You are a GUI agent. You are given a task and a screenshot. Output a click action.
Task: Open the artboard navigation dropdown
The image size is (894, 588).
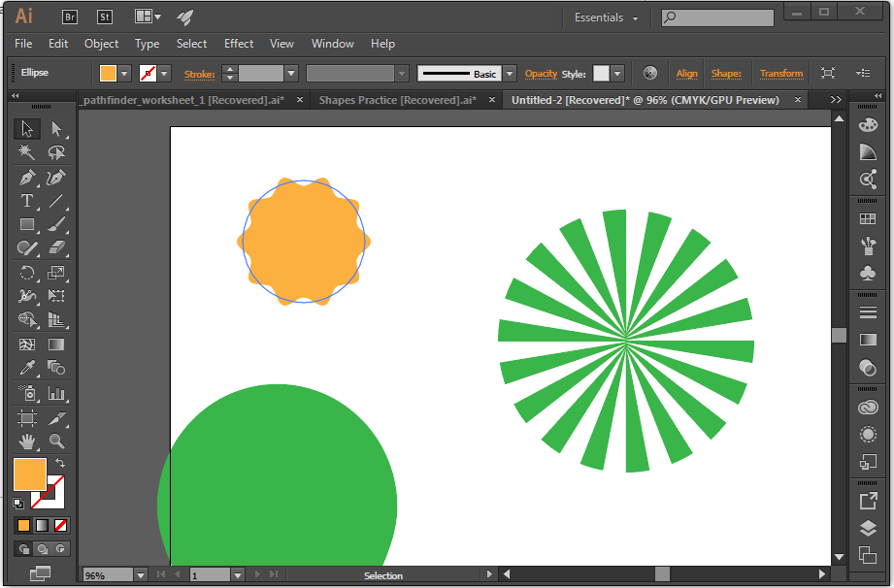pos(238,575)
